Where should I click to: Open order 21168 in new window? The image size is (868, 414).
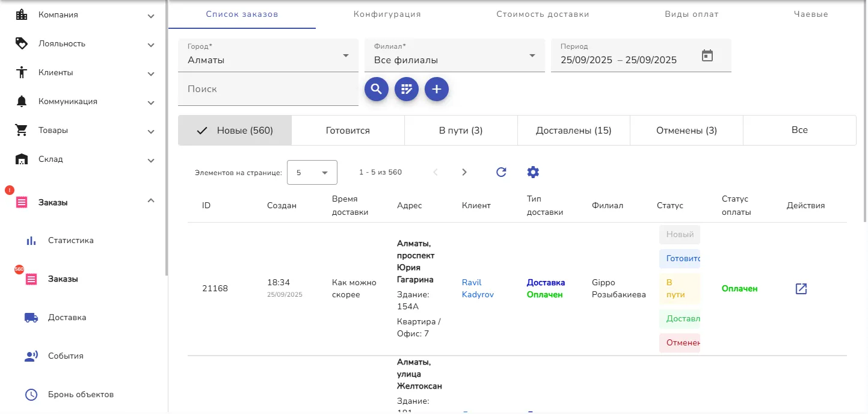[801, 289]
